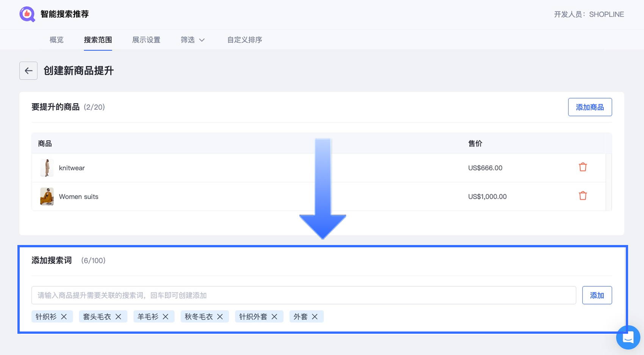This screenshot has height=355, width=644.
Task: Click the product table vertical scrollbar
Action: [x=609, y=182]
